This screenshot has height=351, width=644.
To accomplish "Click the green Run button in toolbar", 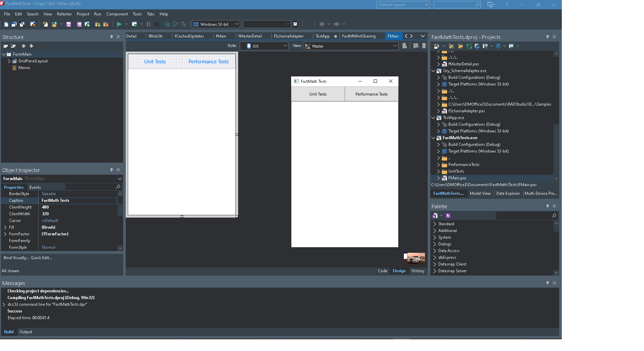I will tap(119, 24).
